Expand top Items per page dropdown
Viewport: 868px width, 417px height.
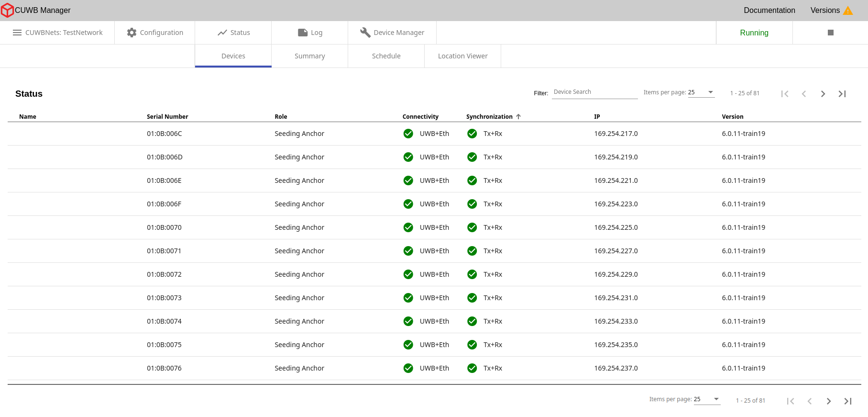(701, 92)
